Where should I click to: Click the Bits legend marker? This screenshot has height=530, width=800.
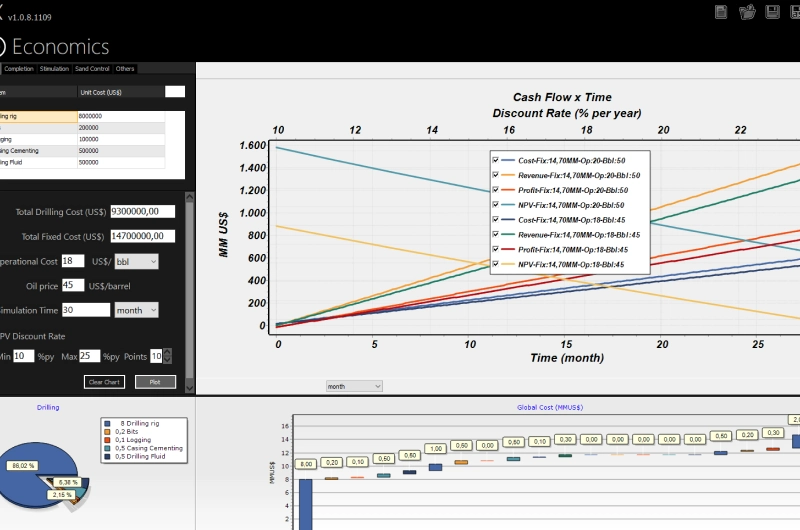click(107, 432)
